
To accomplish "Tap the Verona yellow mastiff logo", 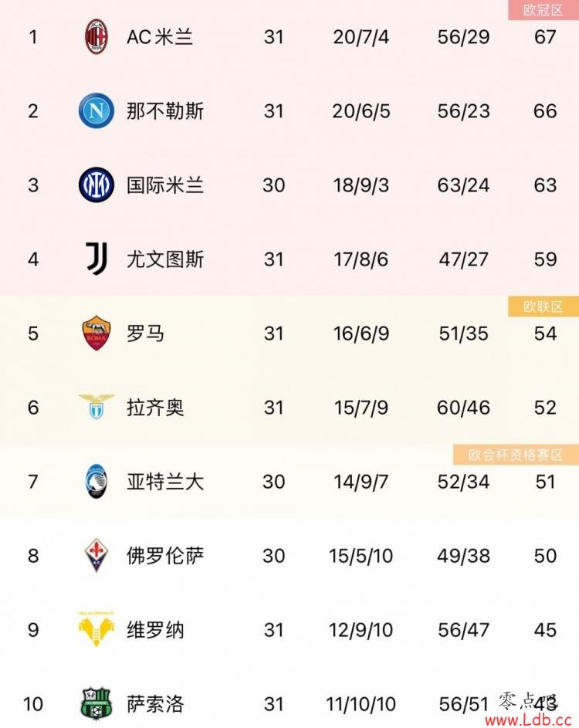I will (96, 629).
